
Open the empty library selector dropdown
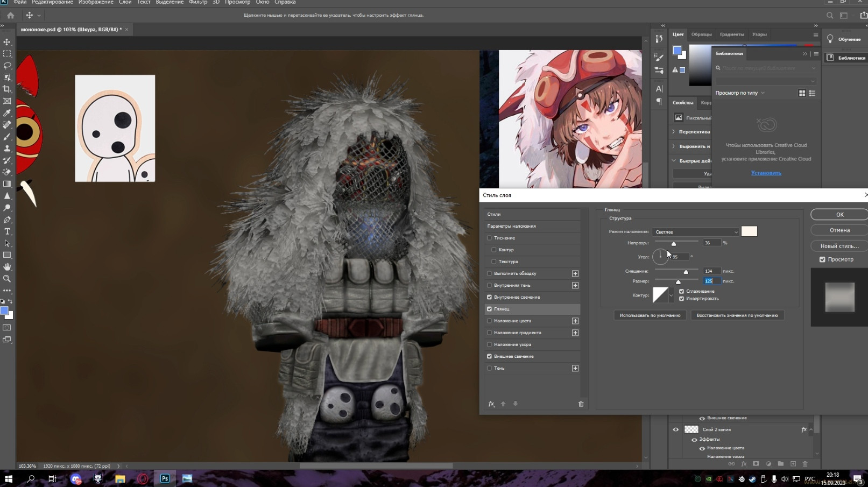click(765, 81)
